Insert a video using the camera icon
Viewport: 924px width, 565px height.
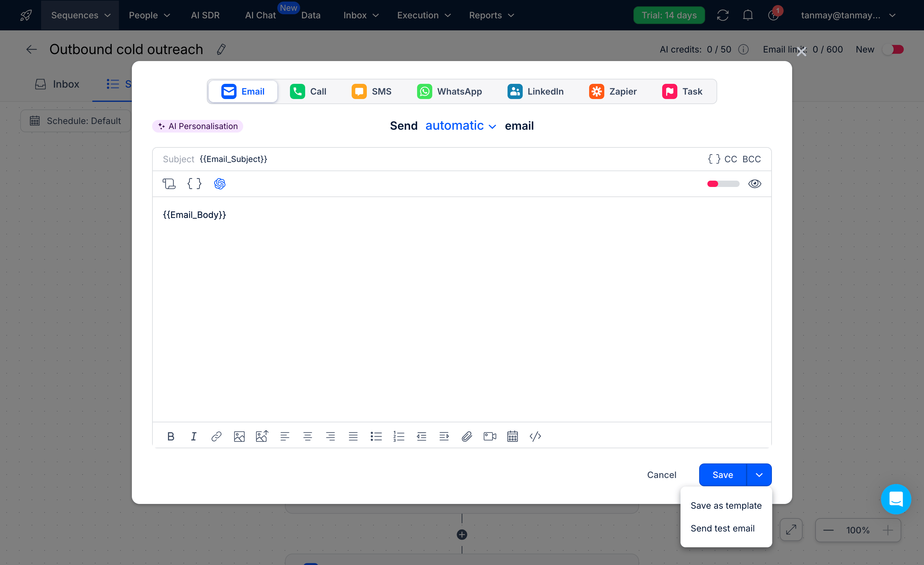pos(490,436)
